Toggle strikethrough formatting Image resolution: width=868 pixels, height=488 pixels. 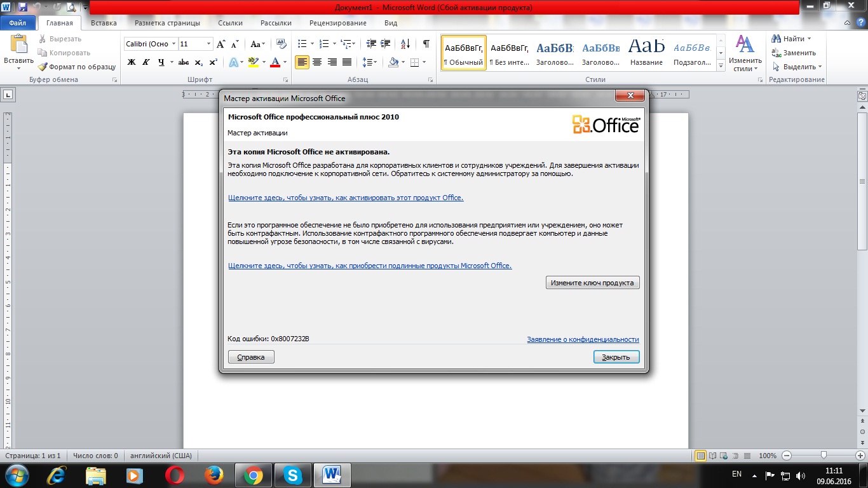[x=184, y=62]
